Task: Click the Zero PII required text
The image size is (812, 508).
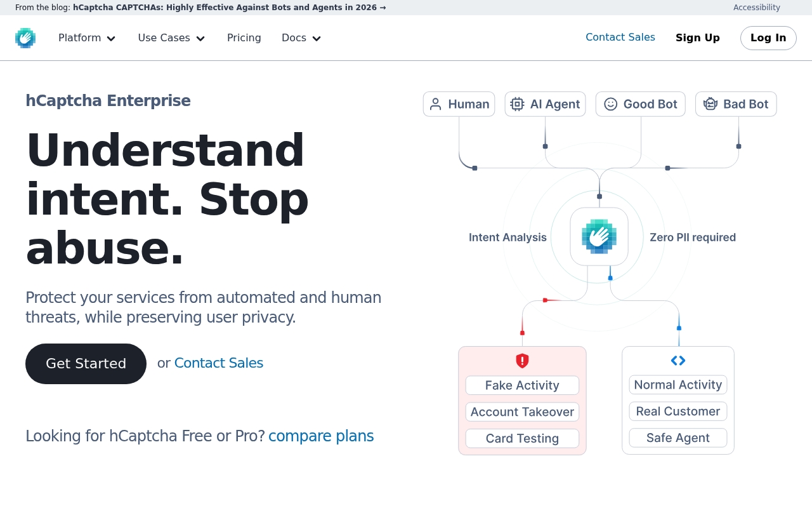Action: pos(693,237)
